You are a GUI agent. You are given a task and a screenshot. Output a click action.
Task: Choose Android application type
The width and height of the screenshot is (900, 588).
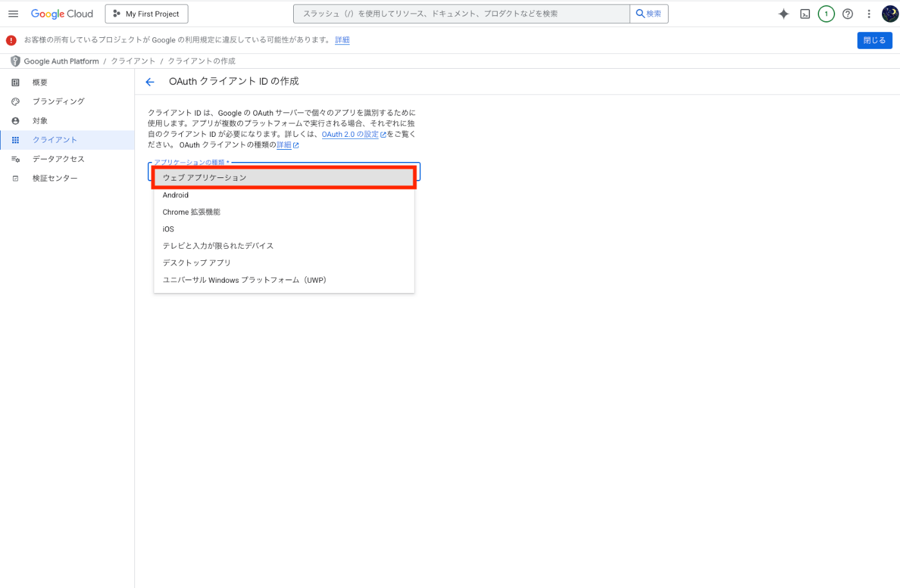[284, 195]
